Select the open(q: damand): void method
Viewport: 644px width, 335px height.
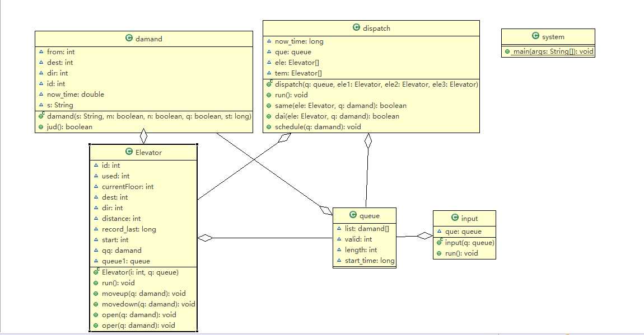[139, 315]
